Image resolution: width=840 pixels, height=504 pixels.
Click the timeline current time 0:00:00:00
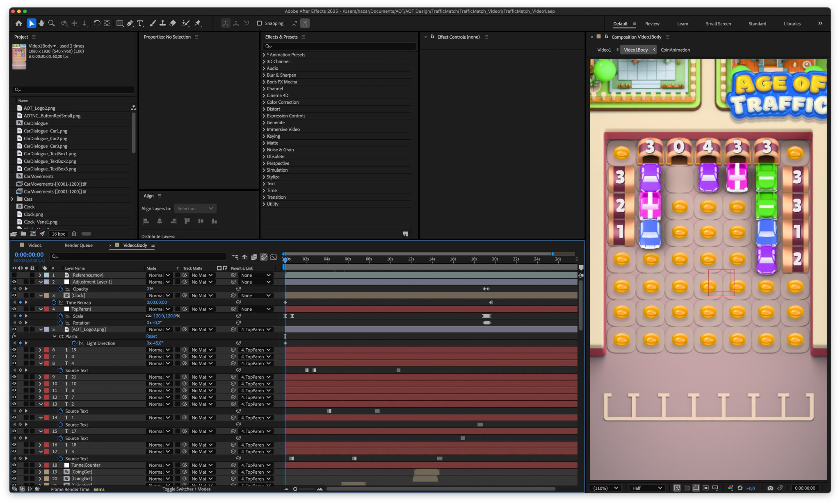coord(29,254)
